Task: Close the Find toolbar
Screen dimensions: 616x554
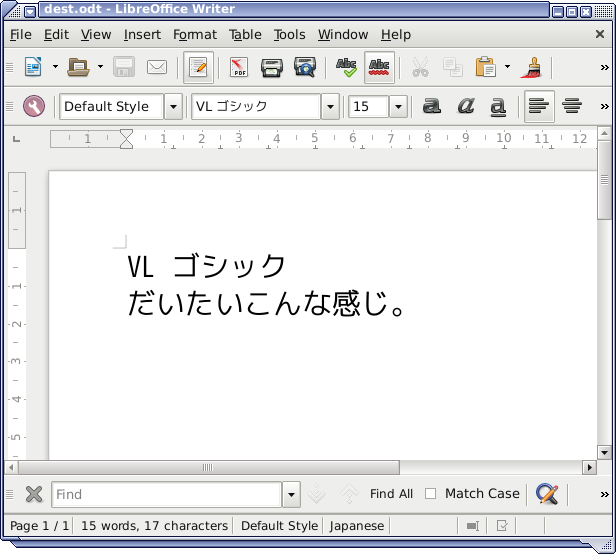Action: tap(34, 494)
